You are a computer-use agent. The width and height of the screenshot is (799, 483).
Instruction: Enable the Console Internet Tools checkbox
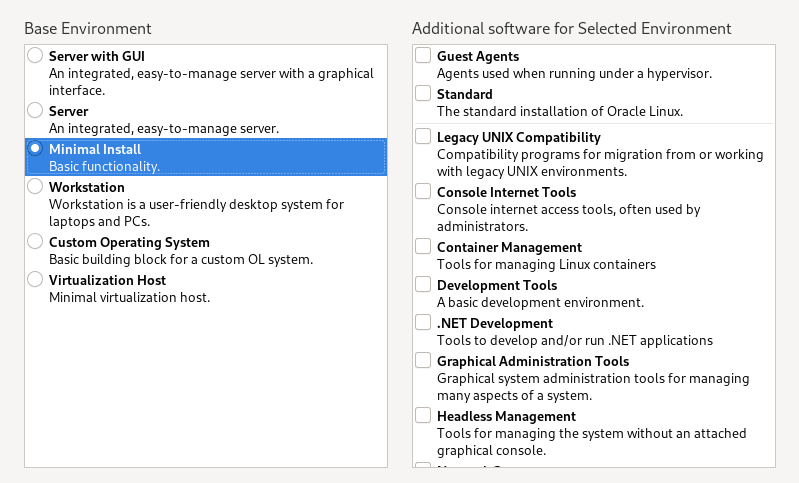(423, 191)
